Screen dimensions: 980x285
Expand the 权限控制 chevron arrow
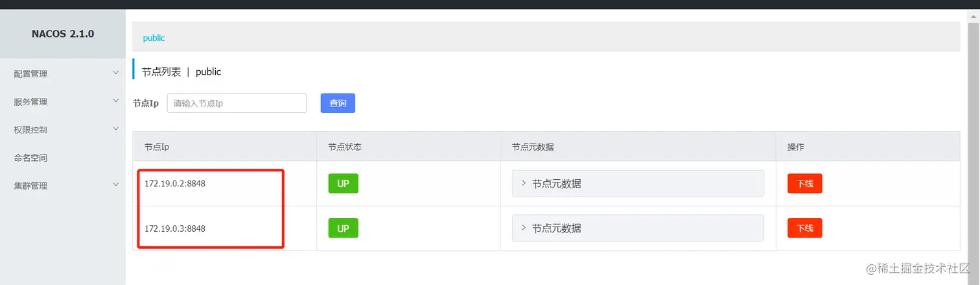click(116, 129)
